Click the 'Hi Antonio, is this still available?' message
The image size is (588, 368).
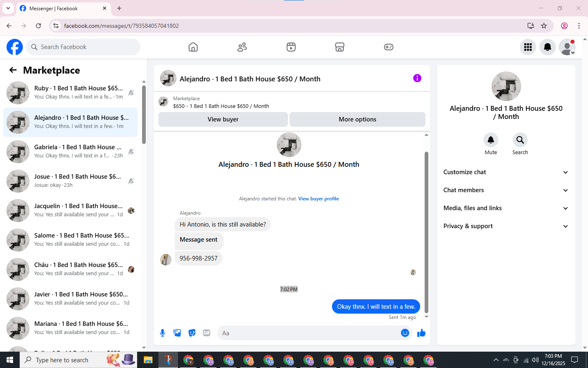223,224
